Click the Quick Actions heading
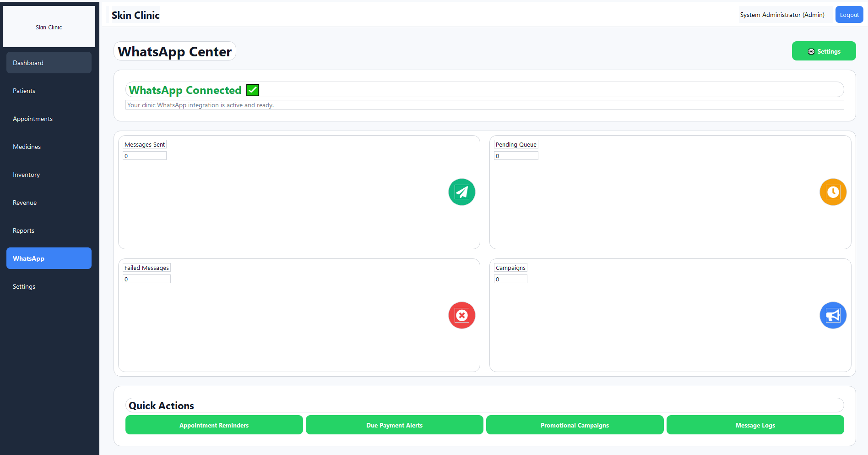 (161, 406)
